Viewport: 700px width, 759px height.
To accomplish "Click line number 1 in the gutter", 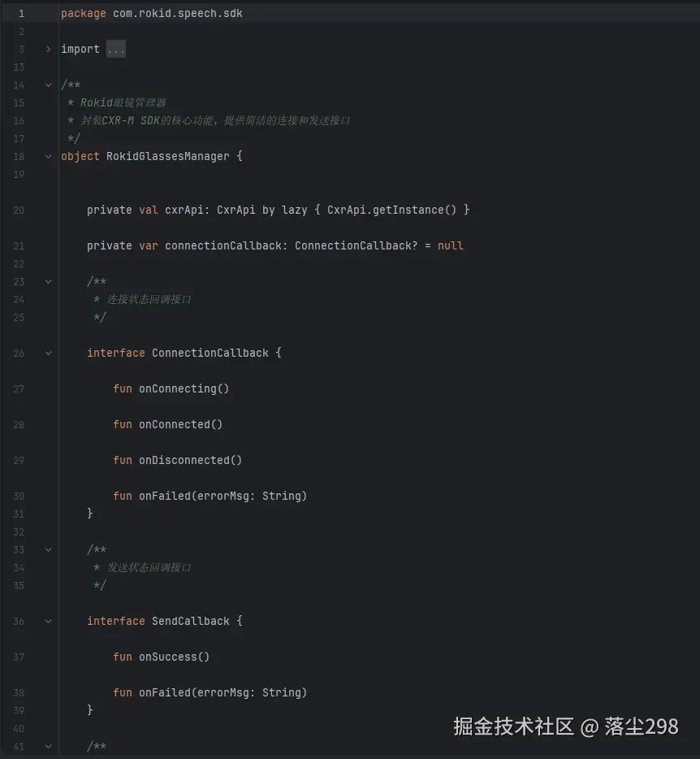I will [x=20, y=14].
